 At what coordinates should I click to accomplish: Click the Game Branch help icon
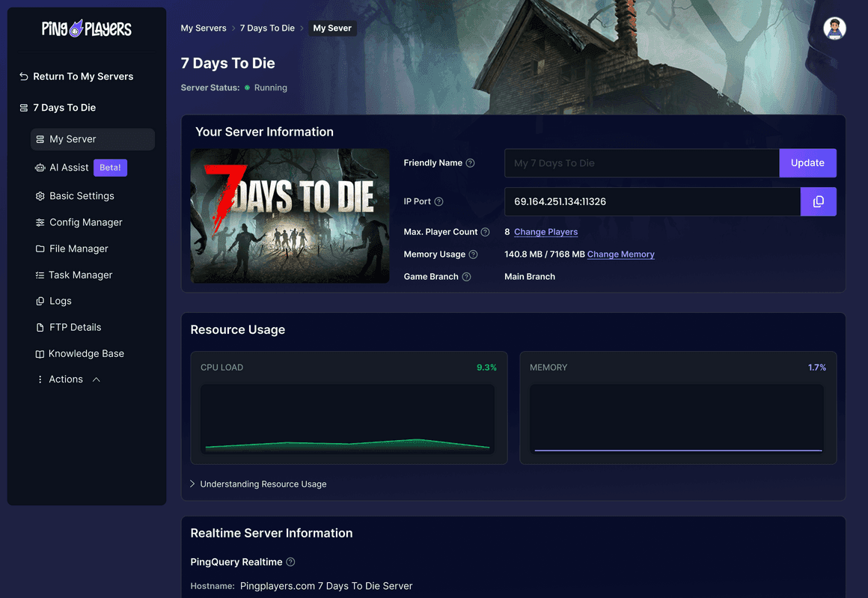coord(466,277)
